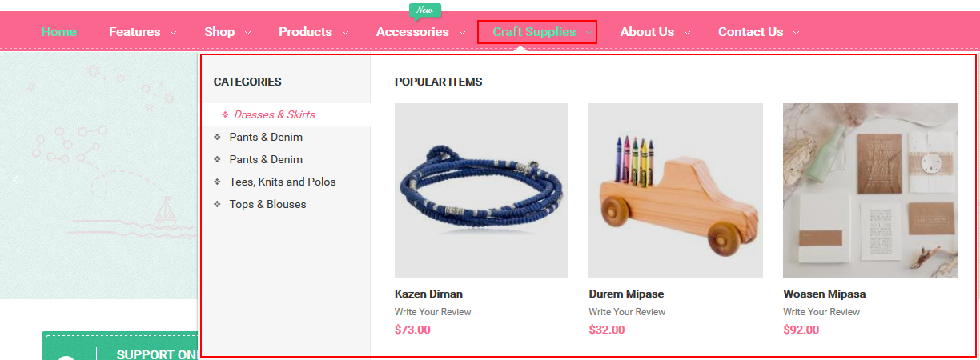Expand the Features menu chevron

pyautogui.click(x=174, y=33)
